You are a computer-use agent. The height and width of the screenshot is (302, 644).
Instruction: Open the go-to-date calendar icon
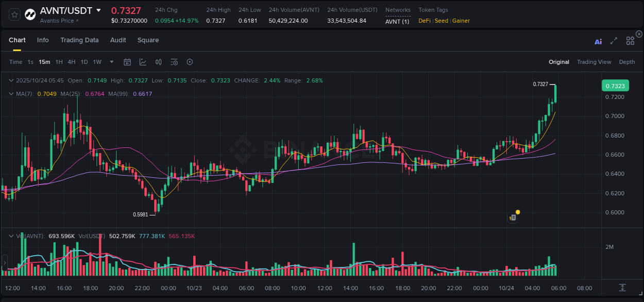(x=127, y=61)
